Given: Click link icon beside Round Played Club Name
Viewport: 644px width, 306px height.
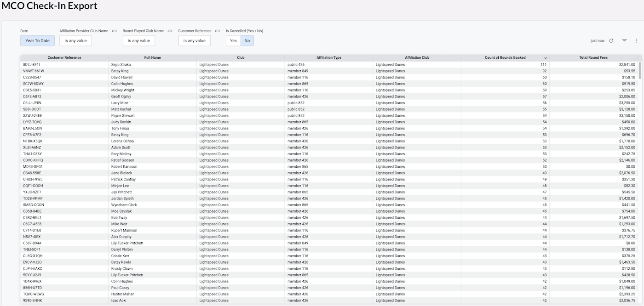Looking at the screenshot, I should click(170, 31).
